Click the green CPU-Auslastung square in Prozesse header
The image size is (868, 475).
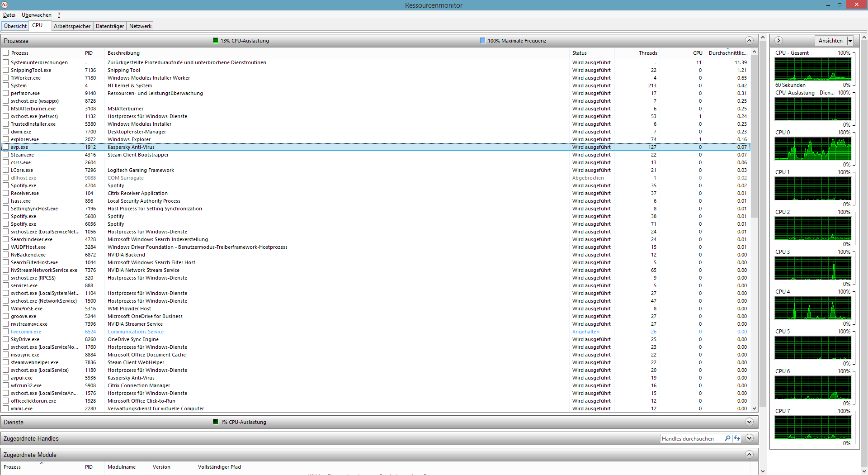click(216, 41)
